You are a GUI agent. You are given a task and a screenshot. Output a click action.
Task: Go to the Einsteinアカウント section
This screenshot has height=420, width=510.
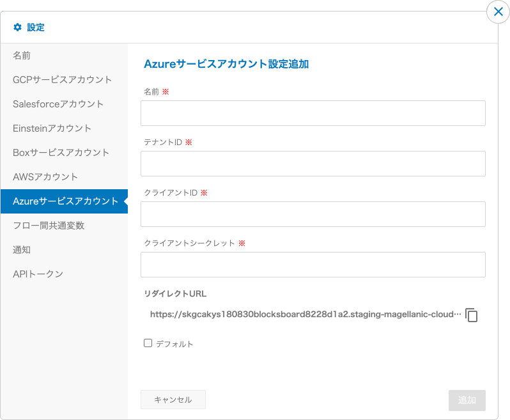(64, 128)
